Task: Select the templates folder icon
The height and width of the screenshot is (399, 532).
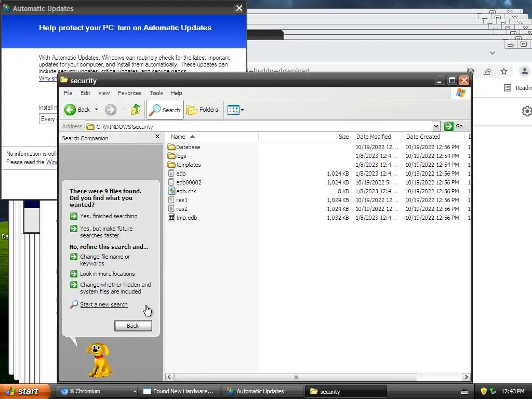Action: click(x=171, y=165)
